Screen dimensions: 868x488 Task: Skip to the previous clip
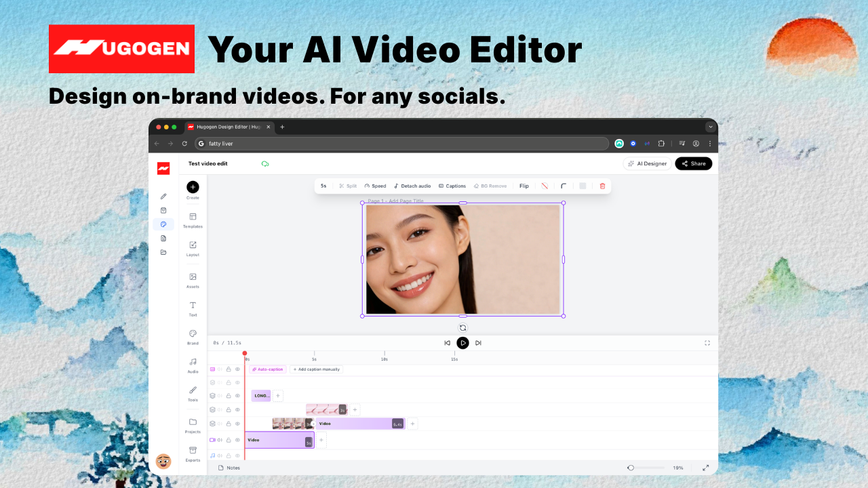point(447,343)
